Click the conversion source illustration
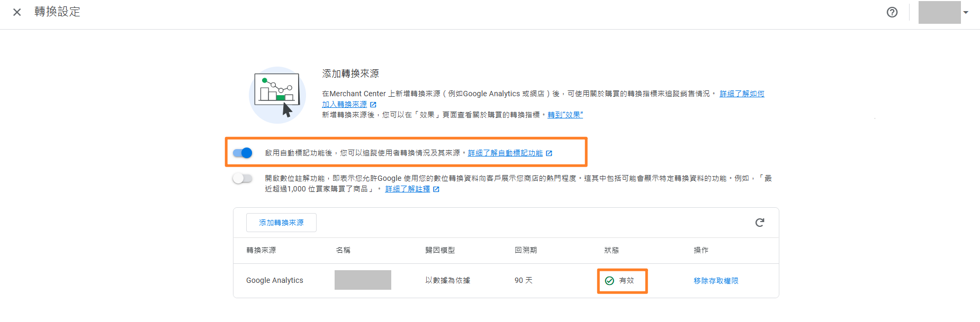Viewport: 980px width, 322px height. [277, 95]
